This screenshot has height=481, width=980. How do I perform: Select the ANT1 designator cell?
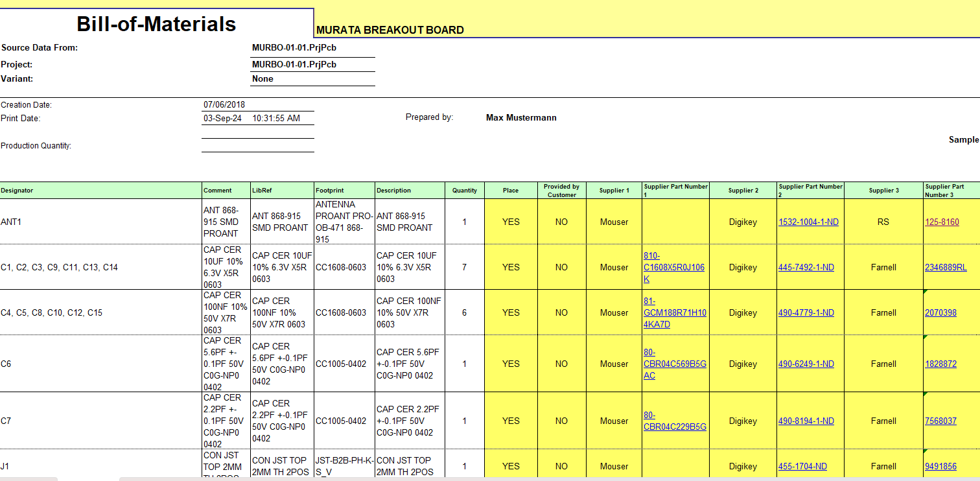[100, 222]
